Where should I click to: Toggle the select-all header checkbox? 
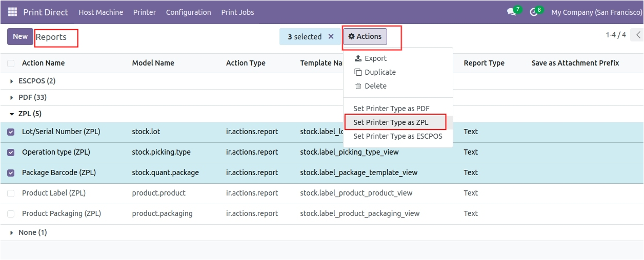[11, 63]
